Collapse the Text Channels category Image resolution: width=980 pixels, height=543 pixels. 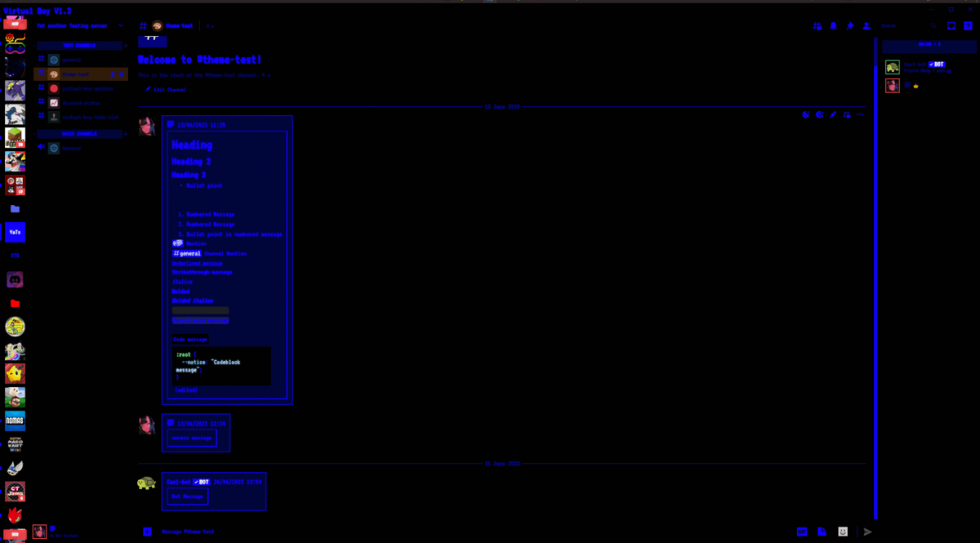[x=79, y=46]
